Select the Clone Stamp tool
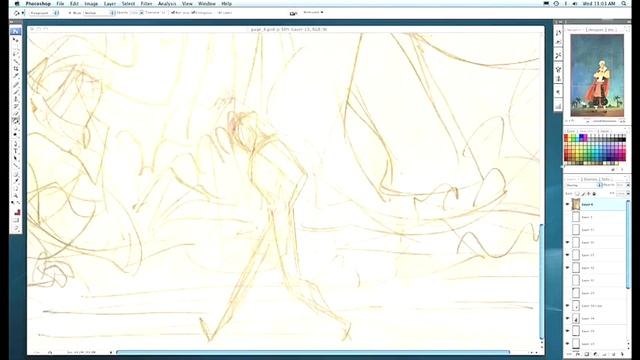 (16, 99)
